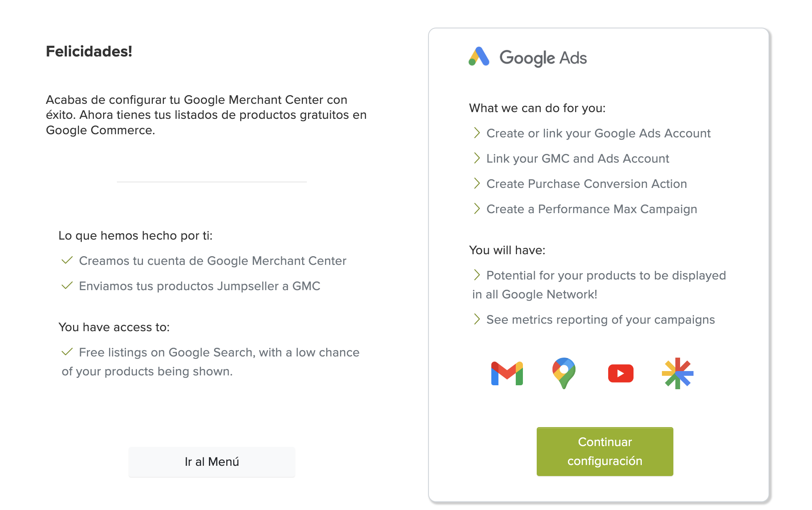
Task: Click chevron beside See metrics reporting
Action: tap(477, 319)
